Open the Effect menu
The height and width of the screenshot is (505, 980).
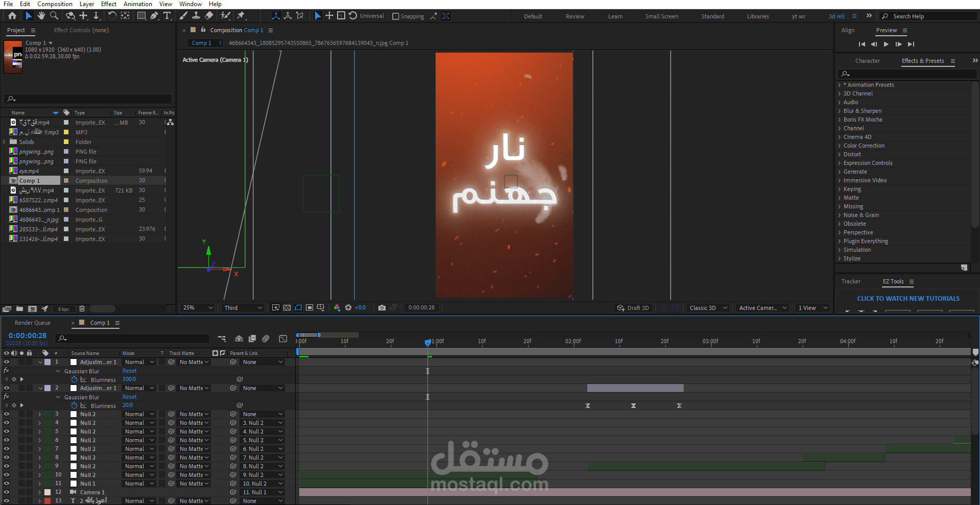coord(109,4)
